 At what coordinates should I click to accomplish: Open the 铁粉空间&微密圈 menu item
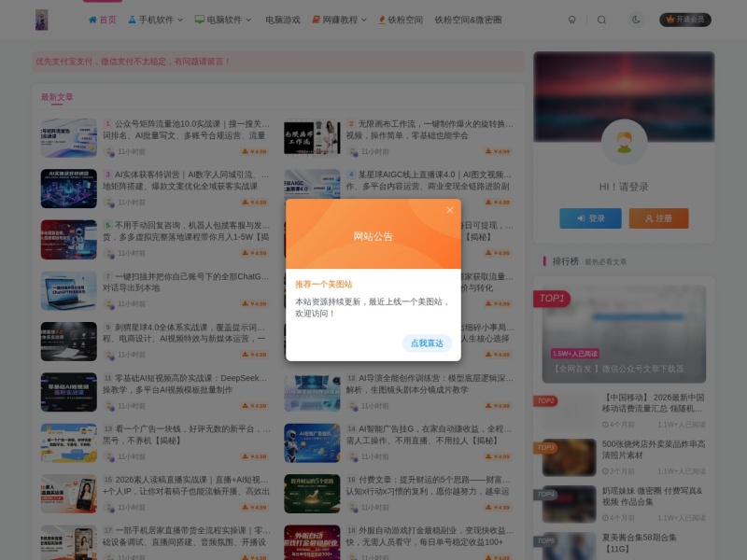pos(468,20)
